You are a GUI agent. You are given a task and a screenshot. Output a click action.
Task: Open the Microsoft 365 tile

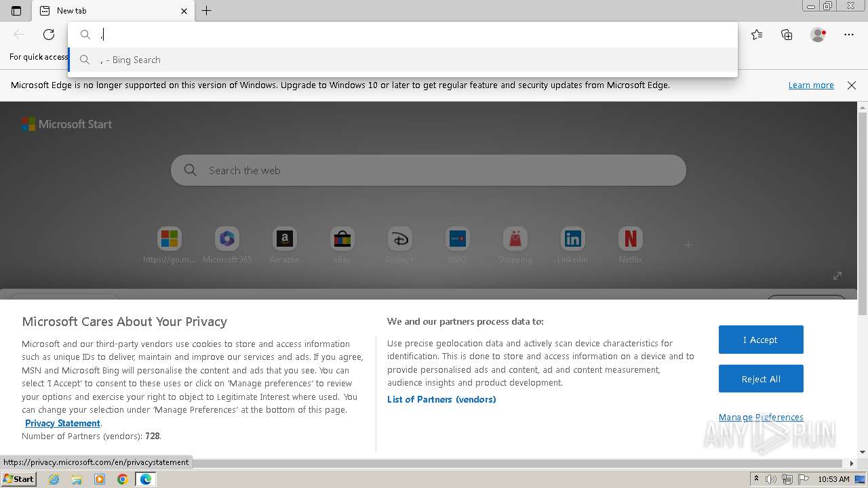pos(227,245)
